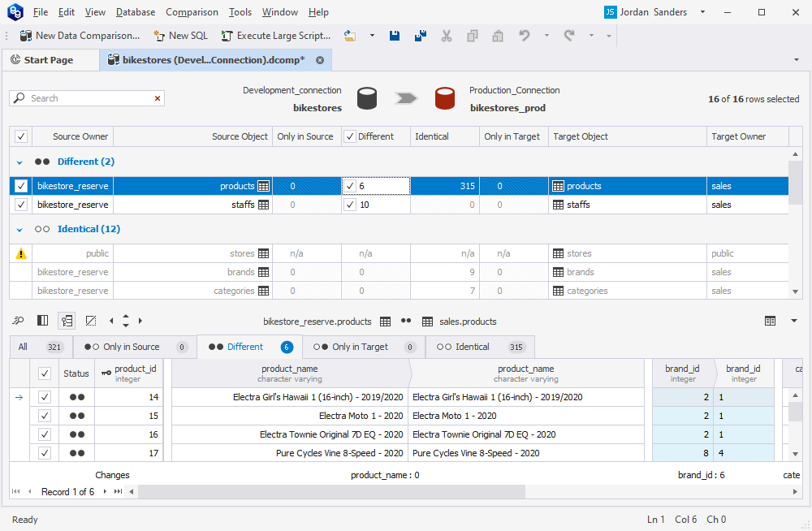
Task: Click the toolbar overflow options arrow
Action: click(609, 36)
